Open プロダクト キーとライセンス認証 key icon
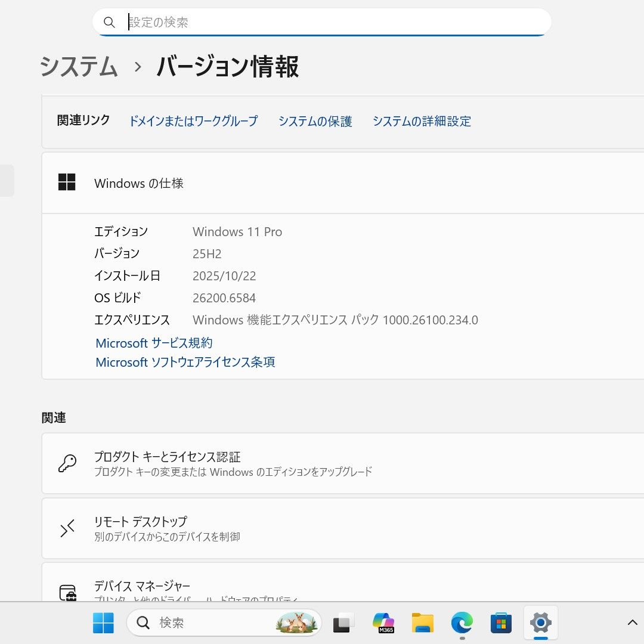The width and height of the screenshot is (644, 644). (67, 463)
